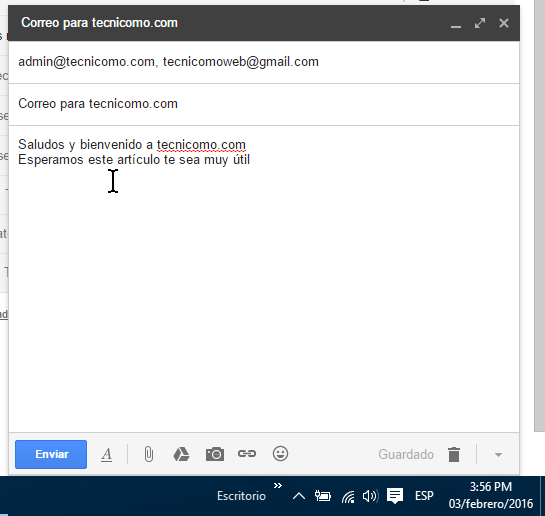Show hidden tray icons with the caret
The image size is (545, 516).
(299, 496)
